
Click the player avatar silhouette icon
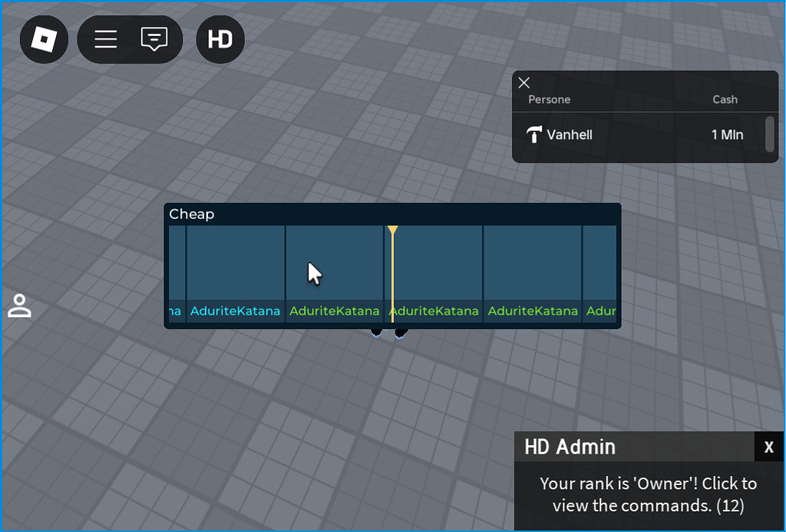coord(19,306)
